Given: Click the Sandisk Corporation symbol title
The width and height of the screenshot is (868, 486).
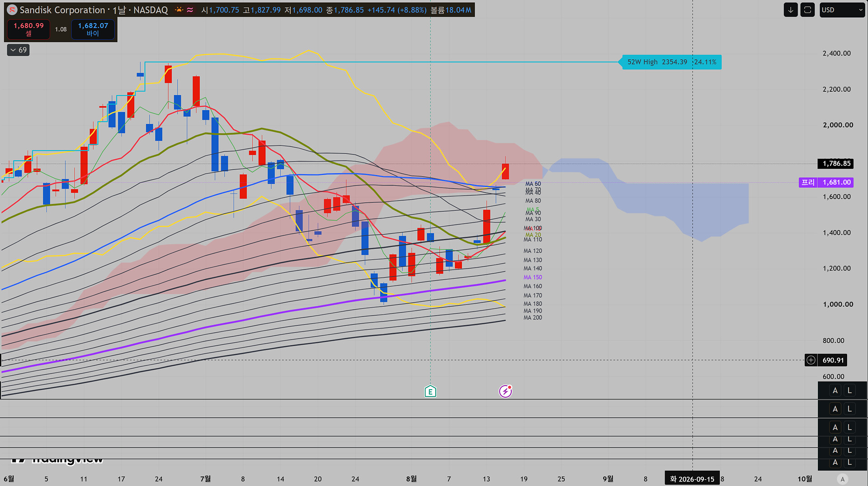Looking at the screenshot, I should 62,10.
